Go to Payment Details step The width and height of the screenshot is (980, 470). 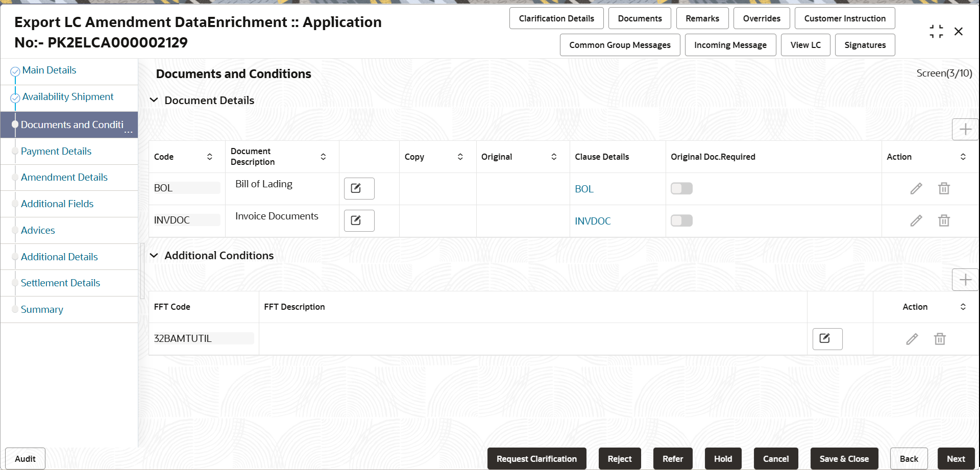point(56,151)
